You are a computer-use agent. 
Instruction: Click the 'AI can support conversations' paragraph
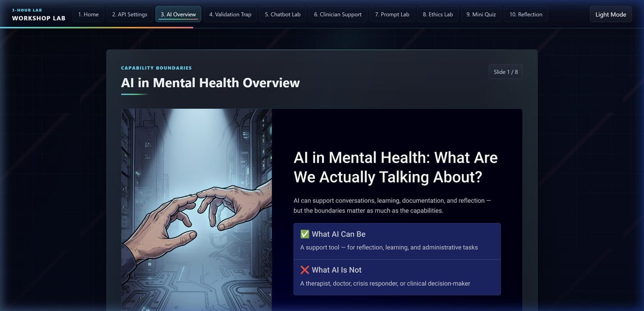(392, 206)
